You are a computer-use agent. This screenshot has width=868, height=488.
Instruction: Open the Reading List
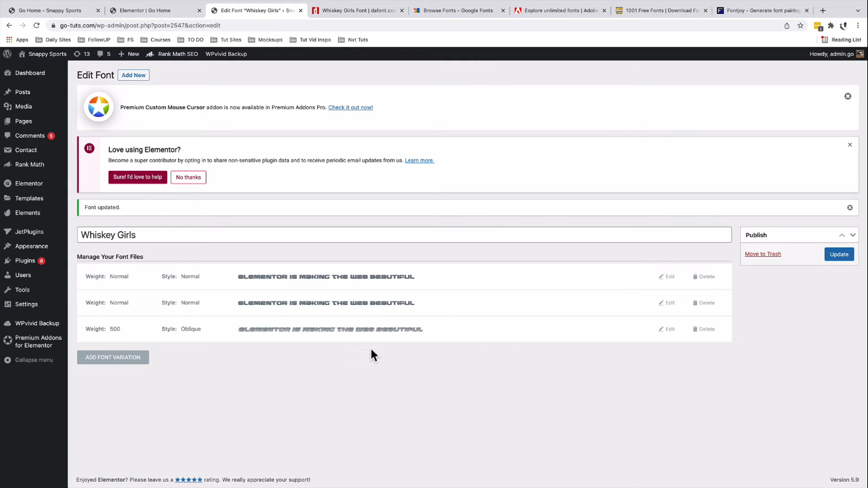click(x=841, y=39)
